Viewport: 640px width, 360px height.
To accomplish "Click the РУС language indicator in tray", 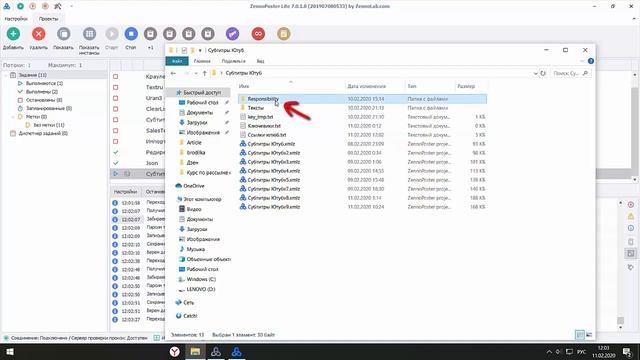I will (x=582, y=351).
